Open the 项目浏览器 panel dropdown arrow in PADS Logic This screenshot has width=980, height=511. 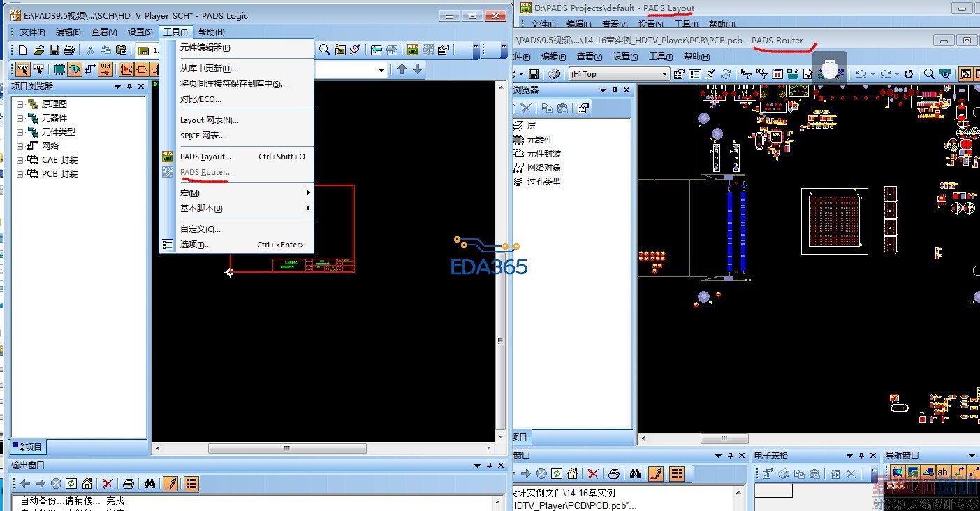[x=117, y=87]
